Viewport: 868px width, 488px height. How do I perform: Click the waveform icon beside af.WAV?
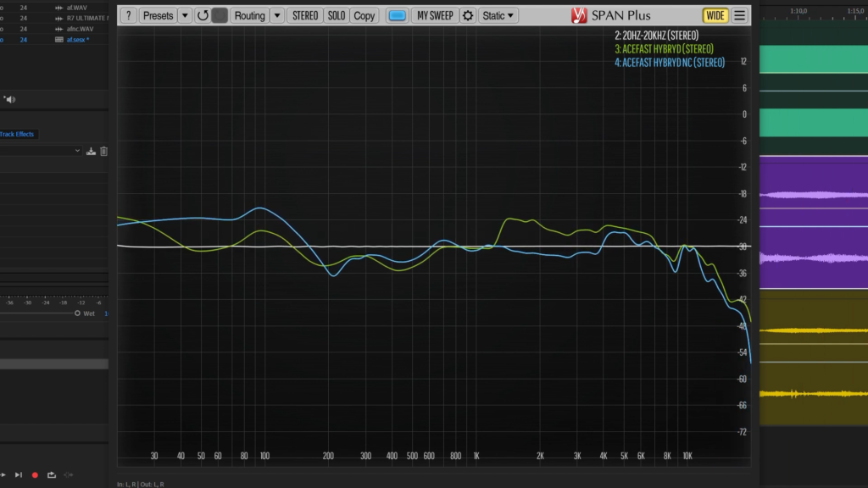point(59,8)
